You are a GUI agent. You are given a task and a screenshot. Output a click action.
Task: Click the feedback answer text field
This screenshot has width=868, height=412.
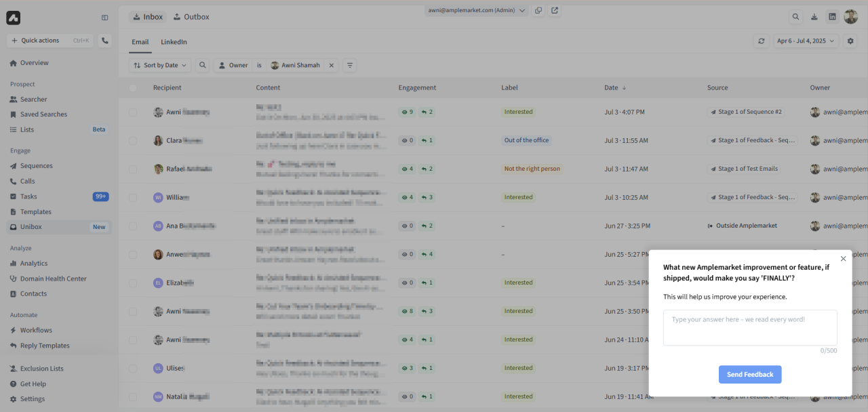749,327
